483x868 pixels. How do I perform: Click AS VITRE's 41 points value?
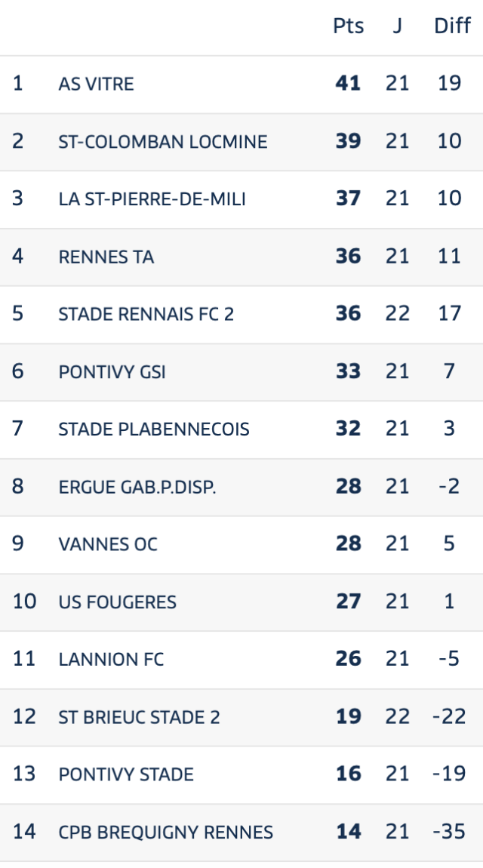[348, 84]
